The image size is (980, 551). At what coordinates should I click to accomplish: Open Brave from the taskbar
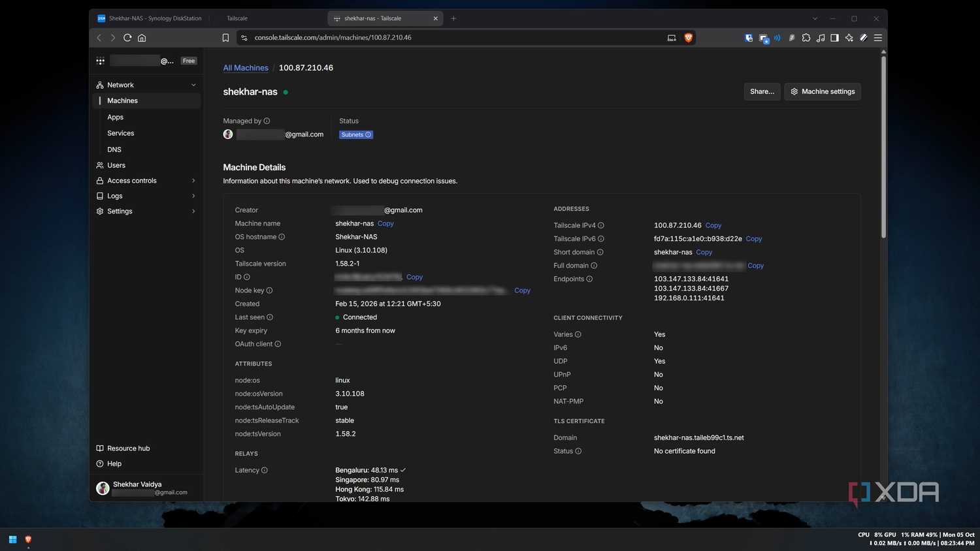tap(28, 539)
